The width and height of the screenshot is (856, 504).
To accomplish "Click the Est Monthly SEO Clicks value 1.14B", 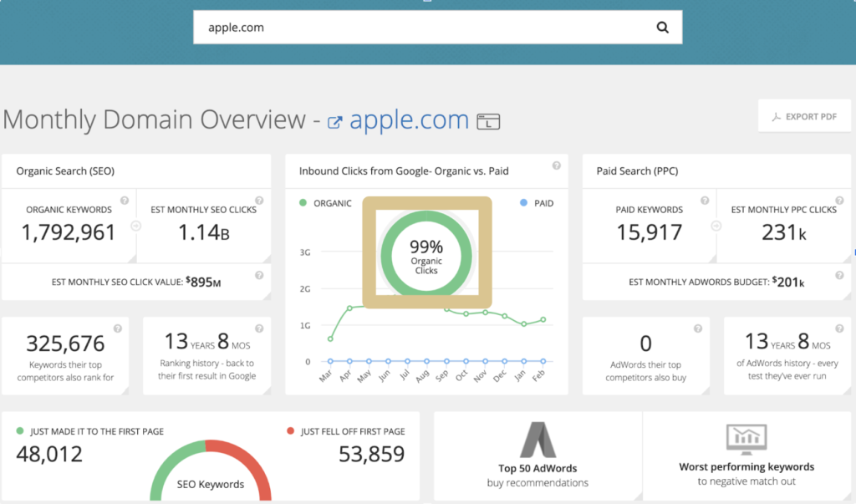I will coord(204,232).
